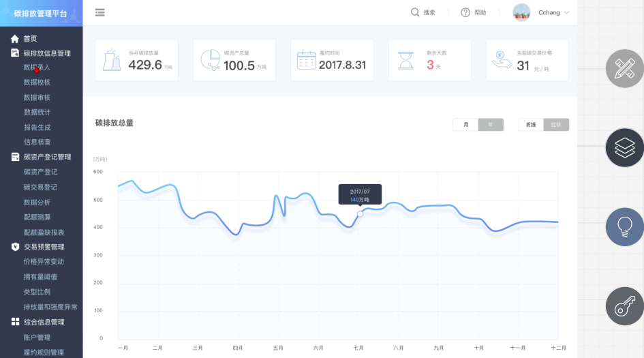Click the search magnifier icon
Image resolution: width=644 pixels, height=358 pixels.
click(x=415, y=12)
